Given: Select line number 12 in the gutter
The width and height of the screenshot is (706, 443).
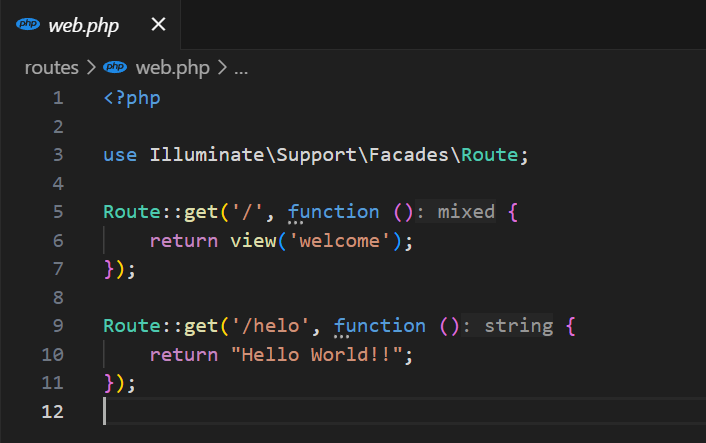Looking at the screenshot, I should (52, 412).
